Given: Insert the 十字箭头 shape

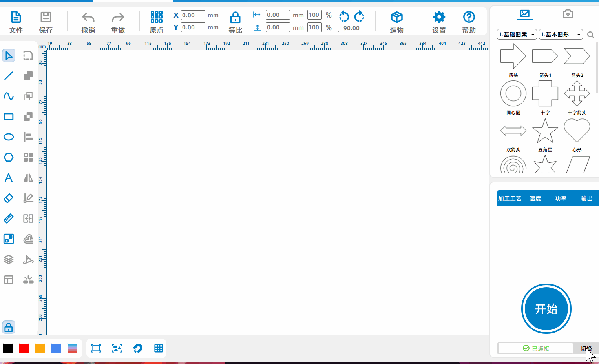Looking at the screenshot, I should pyautogui.click(x=577, y=93).
